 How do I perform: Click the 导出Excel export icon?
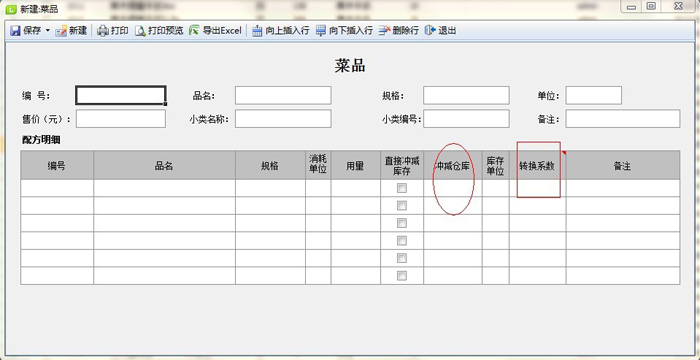click(x=194, y=31)
